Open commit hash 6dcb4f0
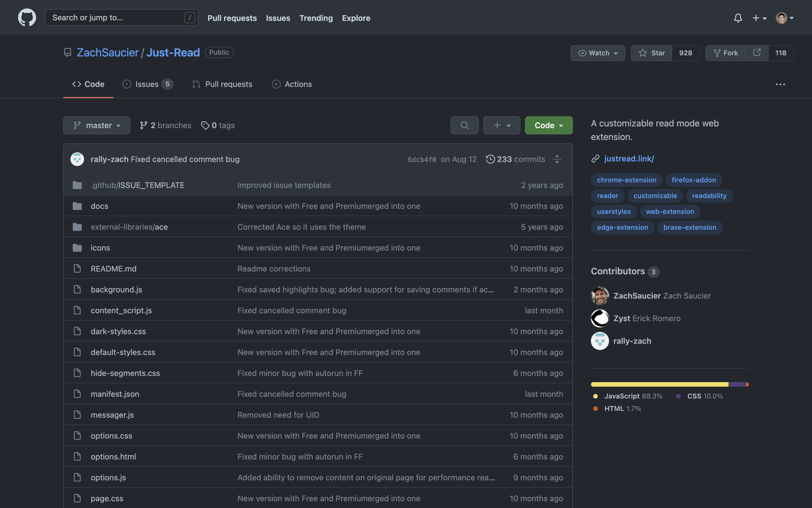 pos(422,159)
